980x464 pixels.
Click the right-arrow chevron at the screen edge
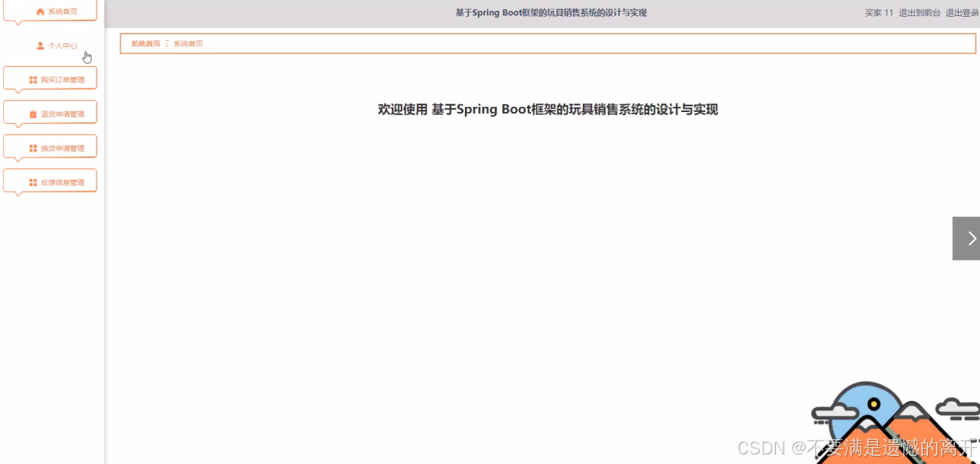[x=972, y=238]
